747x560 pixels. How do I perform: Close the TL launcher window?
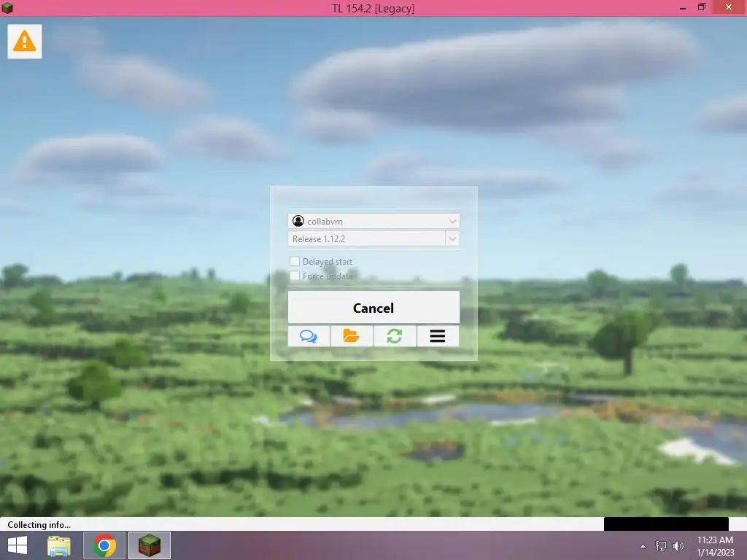(729, 7)
